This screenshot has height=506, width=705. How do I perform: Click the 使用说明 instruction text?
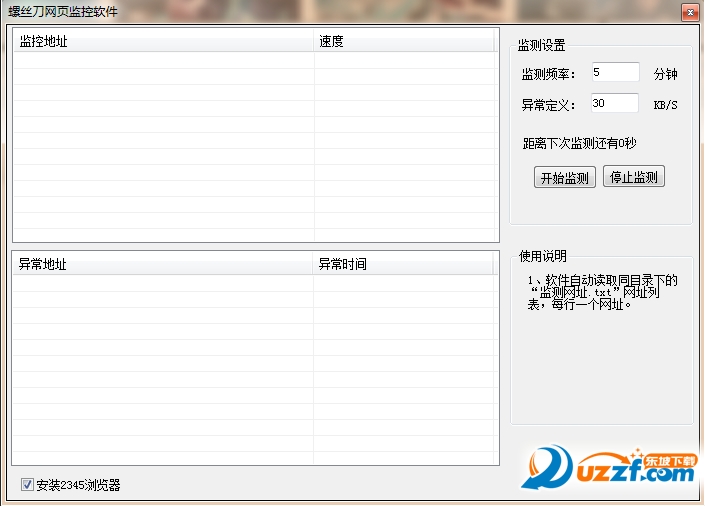602,292
